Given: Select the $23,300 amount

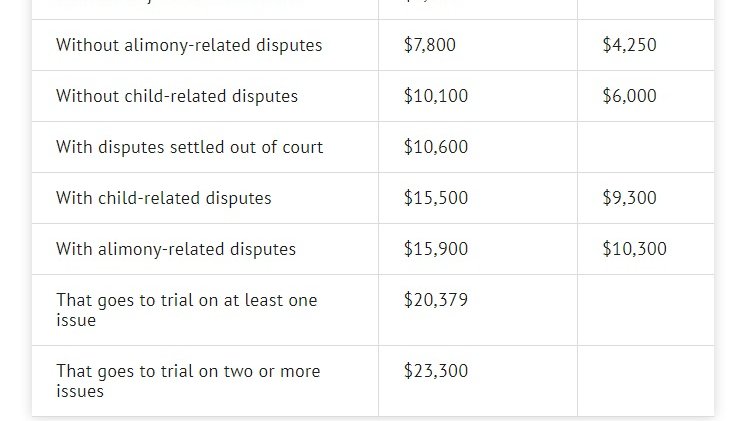Looking at the screenshot, I should [435, 371].
